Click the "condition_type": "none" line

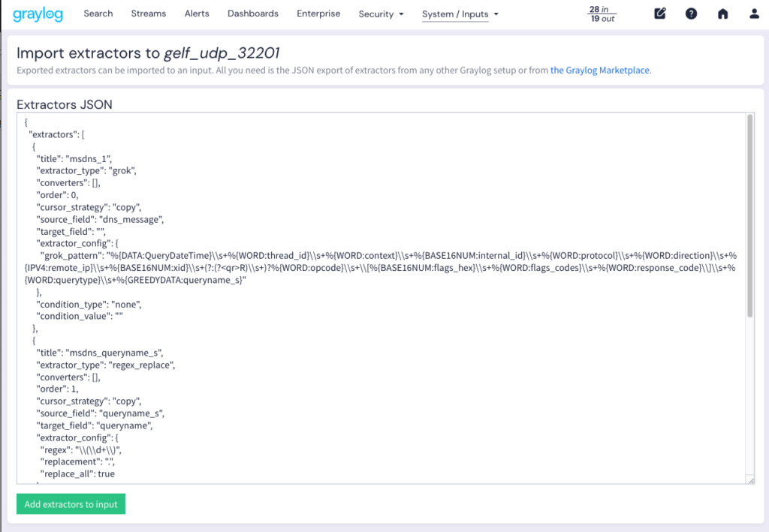[89, 304]
